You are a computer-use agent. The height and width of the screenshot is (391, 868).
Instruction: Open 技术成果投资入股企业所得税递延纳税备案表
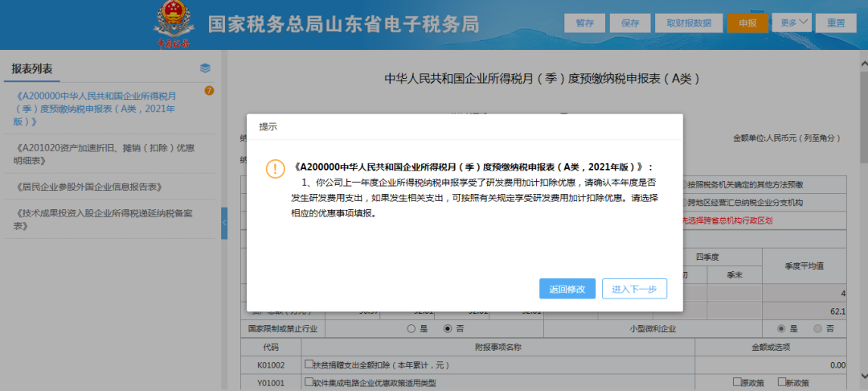point(105,220)
